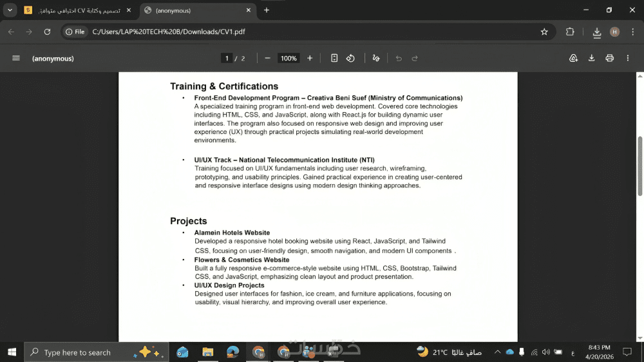Zoom in with the plus button
The width and height of the screenshot is (644, 362).
click(x=310, y=59)
